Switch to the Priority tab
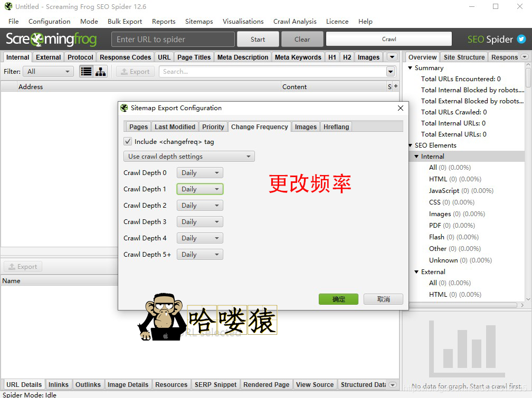The image size is (532, 398). pos(213,127)
